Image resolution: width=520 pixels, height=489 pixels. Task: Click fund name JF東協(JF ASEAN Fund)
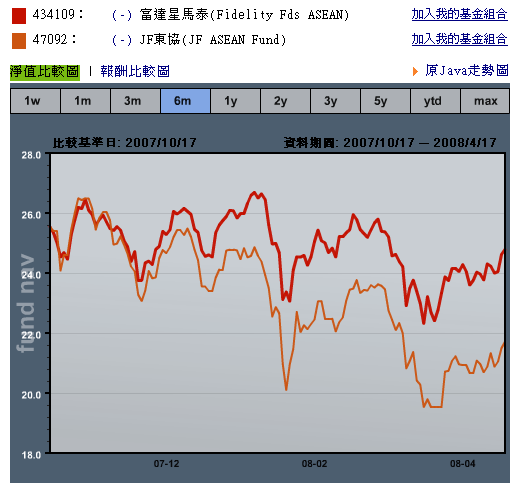coord(213,40)
